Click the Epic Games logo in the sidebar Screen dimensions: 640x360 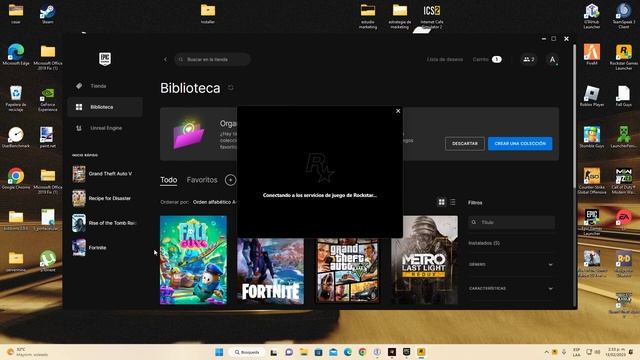(x=105, y=59)
